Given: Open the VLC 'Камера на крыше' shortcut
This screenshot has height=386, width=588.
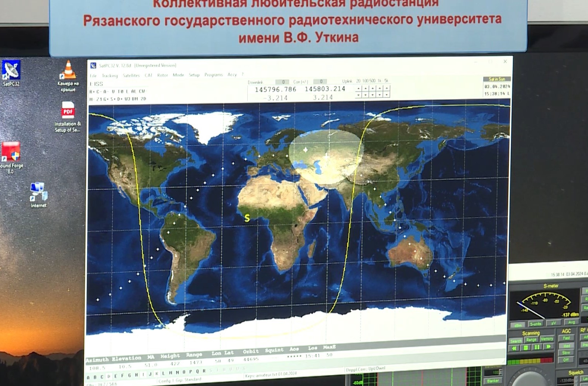Looking at the screenshot, I should click(x=68, y=76).
